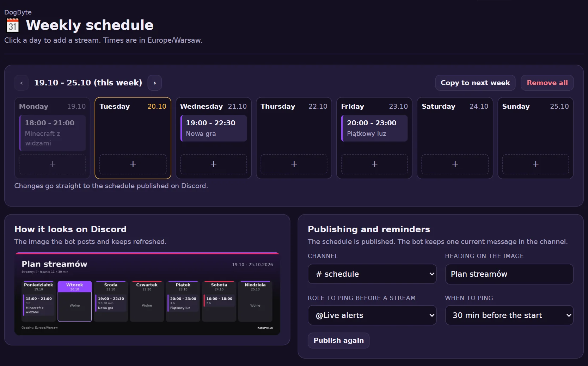Open Wednesday 19:00 - 22:30 Nowa gra stream
This screenshot has height=366, width=588.
coord(213,128)
